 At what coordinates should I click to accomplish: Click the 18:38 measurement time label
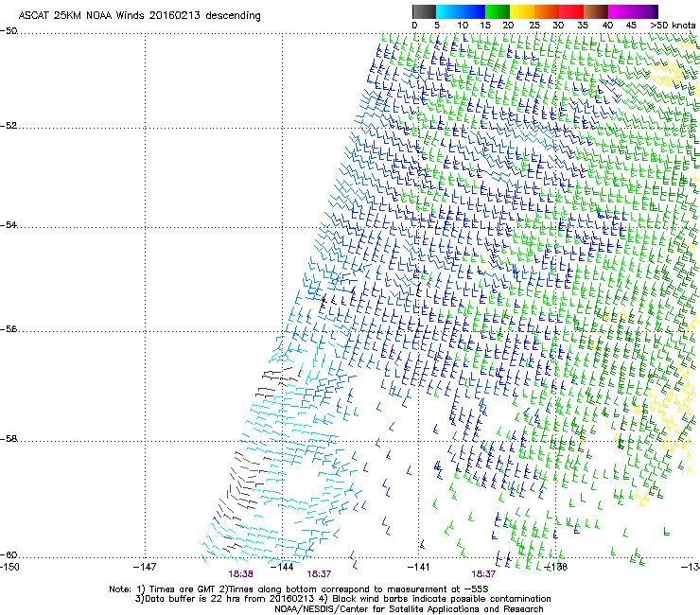[x=240, y=574]
